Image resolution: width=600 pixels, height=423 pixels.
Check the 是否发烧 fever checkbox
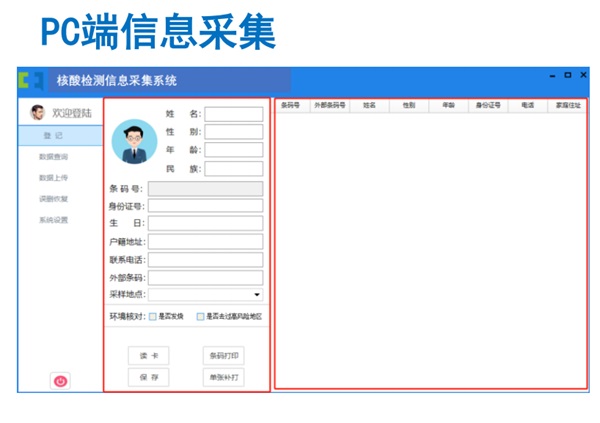tap(152, 317)
